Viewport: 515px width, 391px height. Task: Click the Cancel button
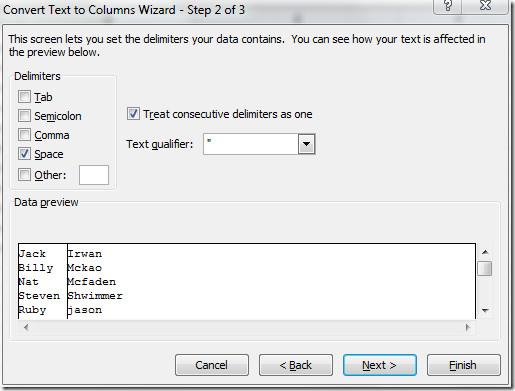[212, 365]
